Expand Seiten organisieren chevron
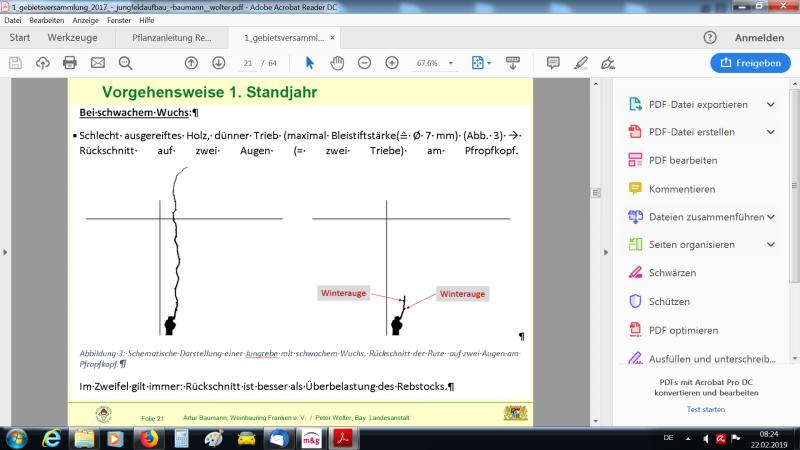The width and height of the screenshot is (800, 450). point(770,244)
